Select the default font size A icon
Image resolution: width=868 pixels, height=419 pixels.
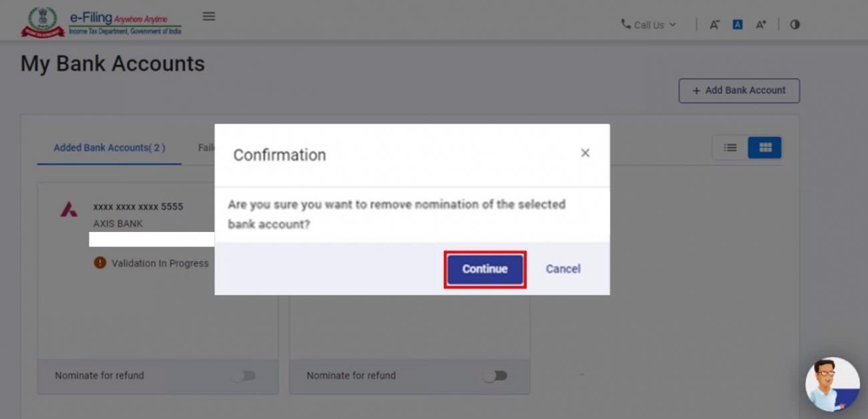(737, 25)
